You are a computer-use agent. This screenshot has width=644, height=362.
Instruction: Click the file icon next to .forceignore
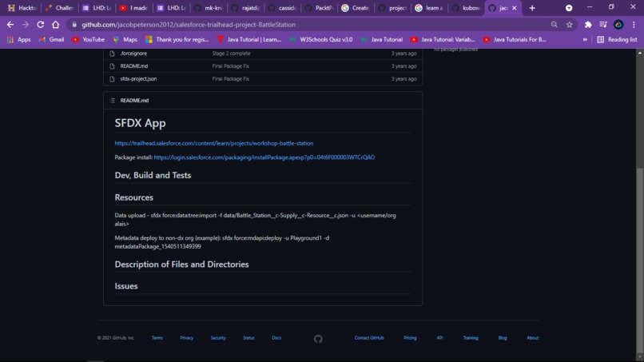coord(112,54)
